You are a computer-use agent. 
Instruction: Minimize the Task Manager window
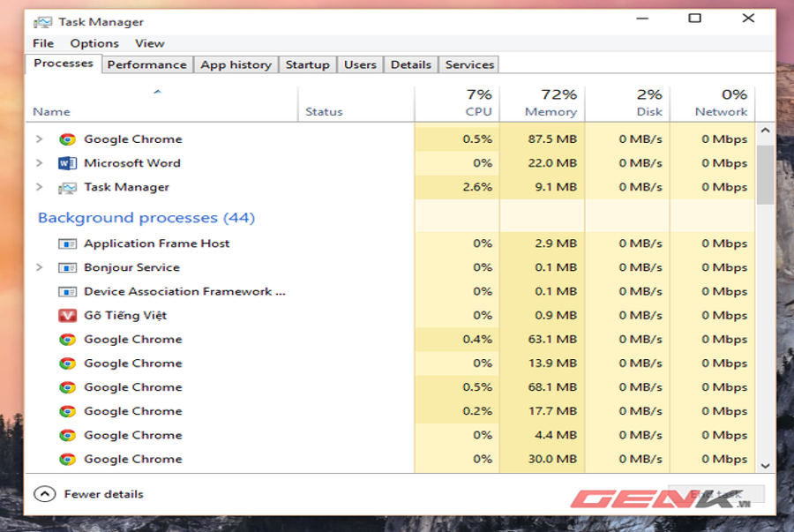point(642,19)
